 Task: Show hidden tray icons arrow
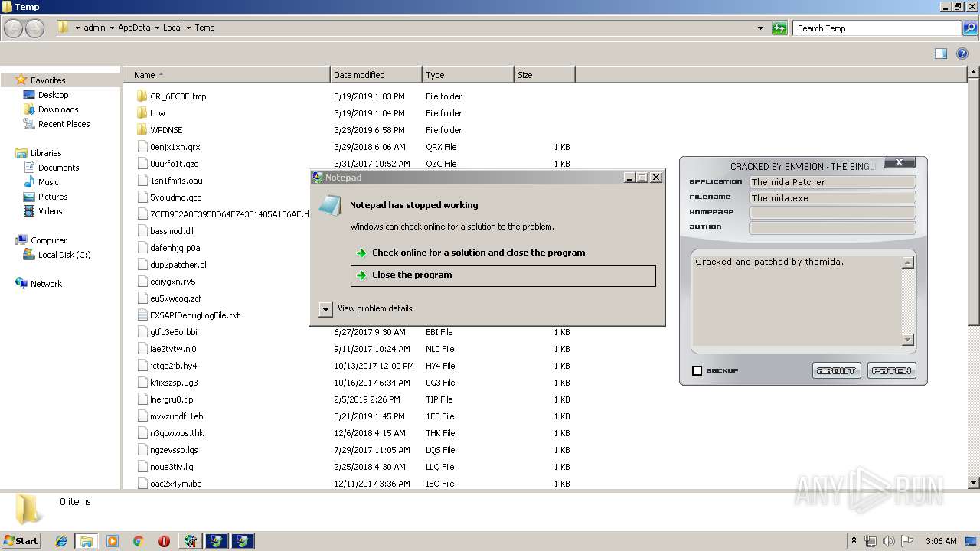854,541
